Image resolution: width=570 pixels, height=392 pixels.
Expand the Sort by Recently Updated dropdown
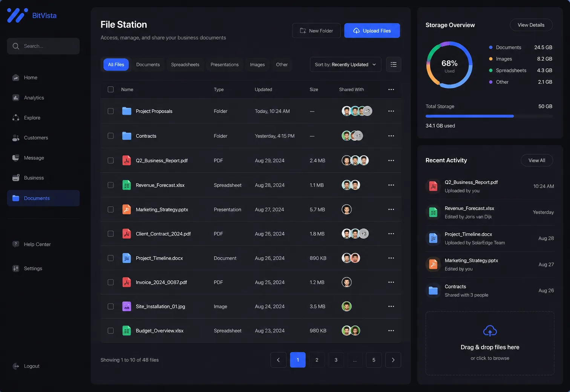[345, 64]
